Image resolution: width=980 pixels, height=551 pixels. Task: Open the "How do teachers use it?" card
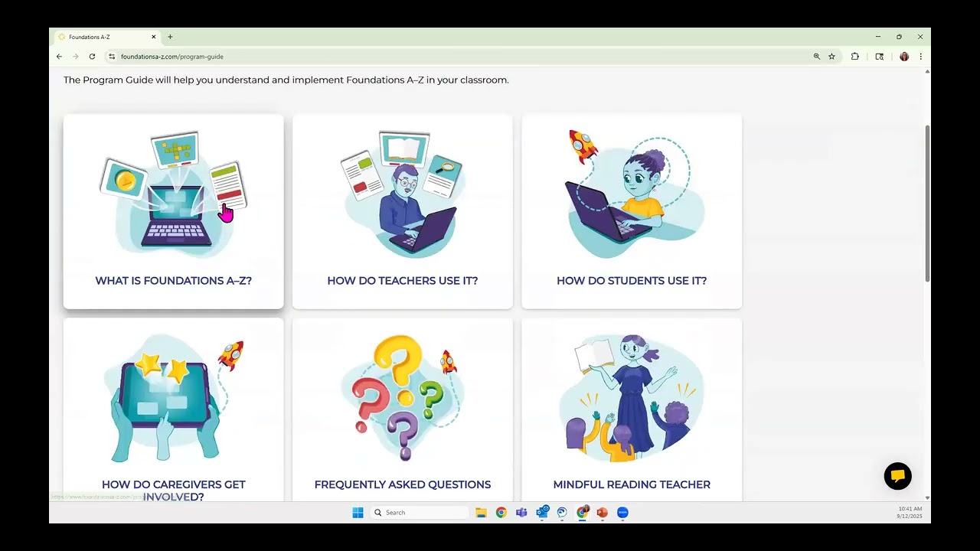point(402,212)
